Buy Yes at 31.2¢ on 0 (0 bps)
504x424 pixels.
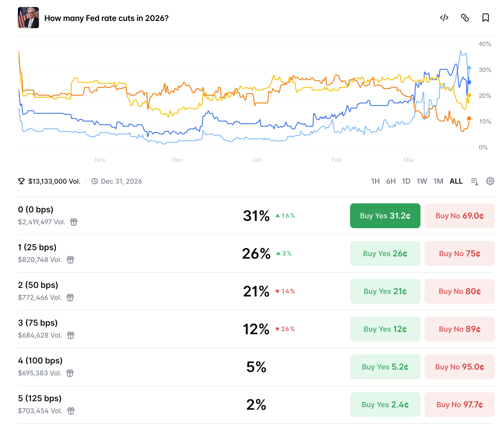pyautogui.click(x=385, y=216)
